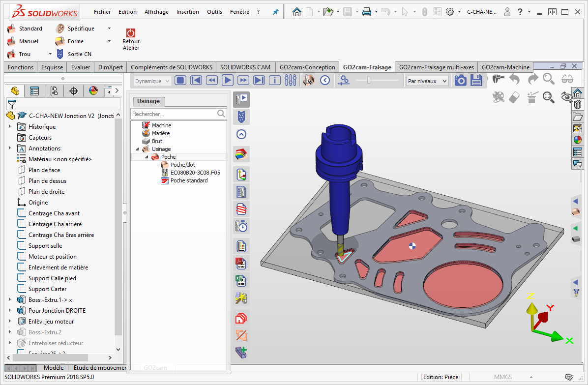Click the eraser icon in viewport toolbar
The height and width of the screenshot is (385, 588).
pyautogui.click(x=514, y=97)
